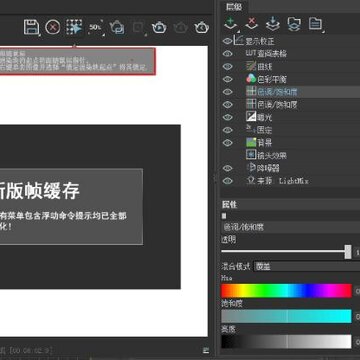Adjust the 透明 opacity slider handle
This screenshot has width=360, height=360.
click(x=348, y=252)
